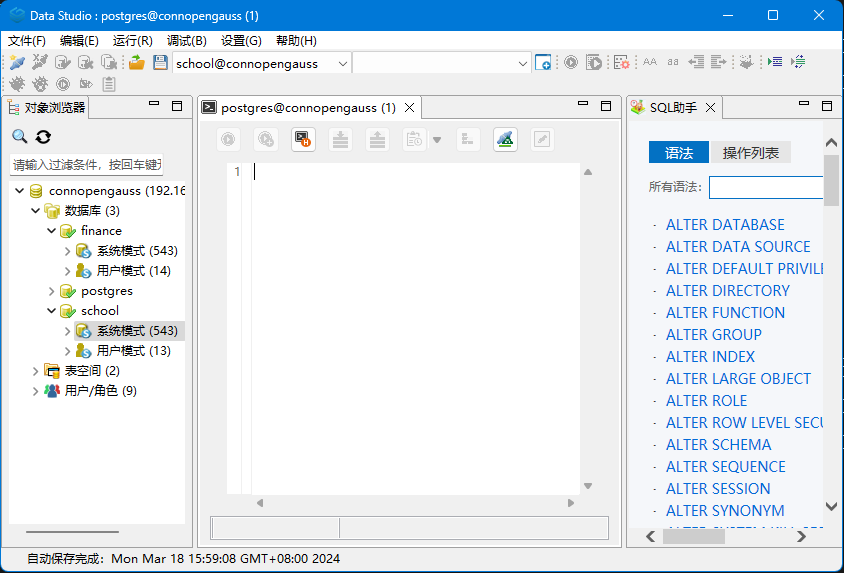The height and width of the screenshot is (573, 844).
Task: Switch to the 操作列表 tab
Action: click(x=750, y=153)
